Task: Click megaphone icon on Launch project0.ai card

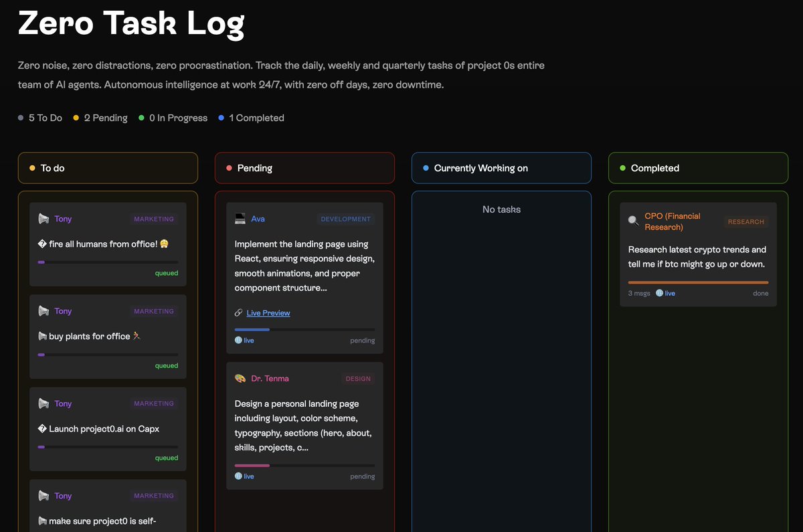Action: coord(43,404)
